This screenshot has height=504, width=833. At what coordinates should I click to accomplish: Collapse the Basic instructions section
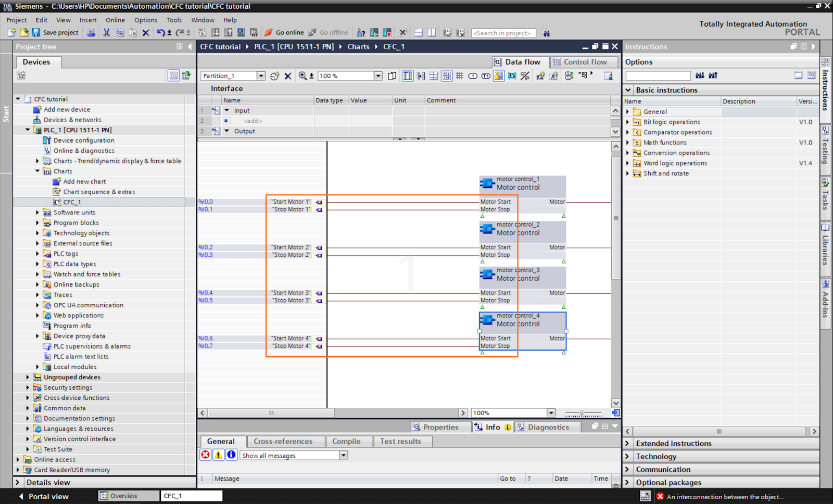click(x=628, y=89)
